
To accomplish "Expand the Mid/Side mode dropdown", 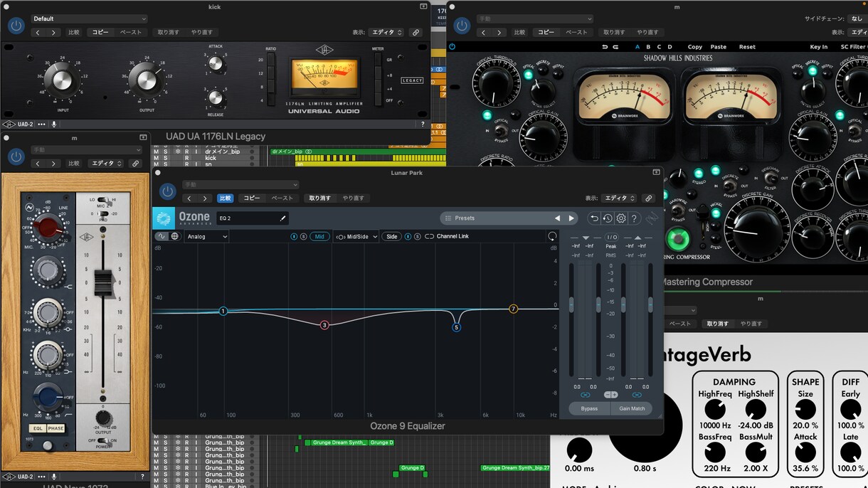I will click(356, 236).
